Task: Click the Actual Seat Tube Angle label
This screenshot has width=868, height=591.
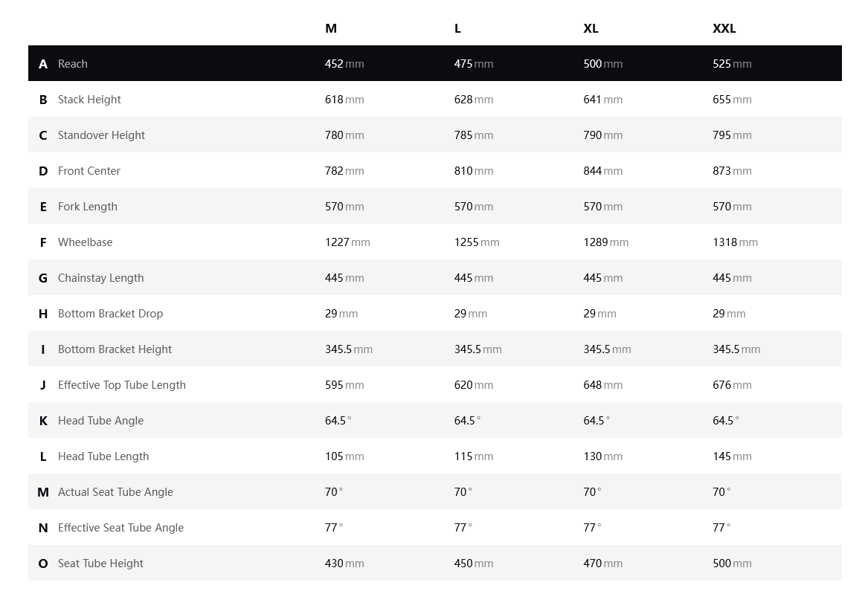Action: (x=115, y=492)
